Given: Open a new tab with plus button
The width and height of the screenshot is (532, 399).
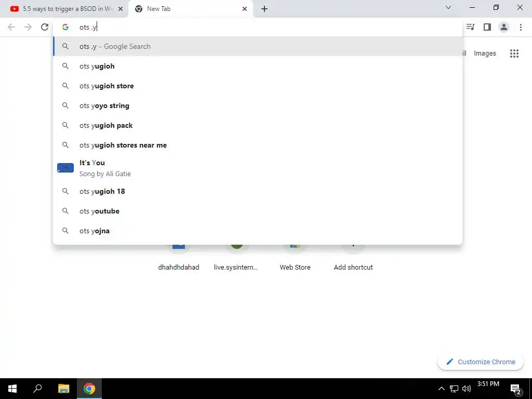Looking at the screenshot, I should (264, 9).
